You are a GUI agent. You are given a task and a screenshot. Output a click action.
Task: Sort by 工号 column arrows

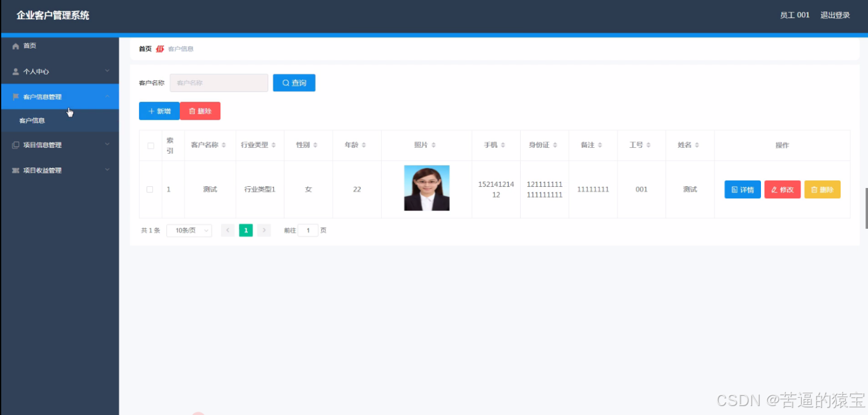coord(648,145)
